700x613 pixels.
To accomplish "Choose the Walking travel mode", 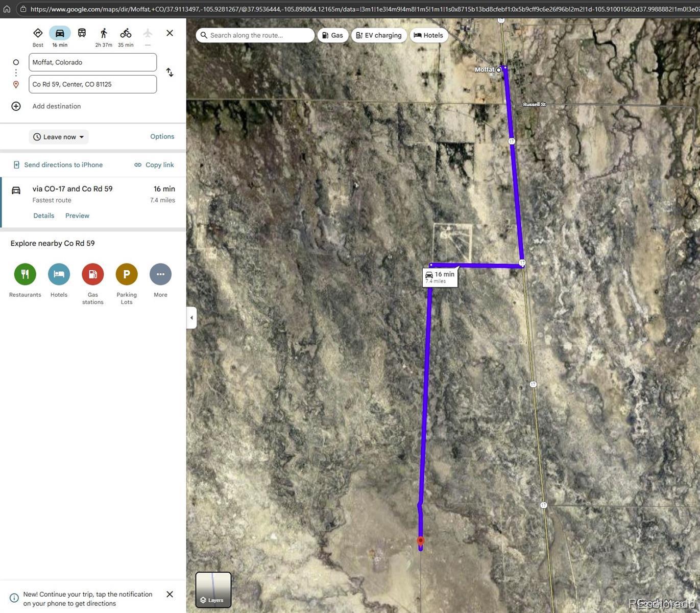I will 104,33.
